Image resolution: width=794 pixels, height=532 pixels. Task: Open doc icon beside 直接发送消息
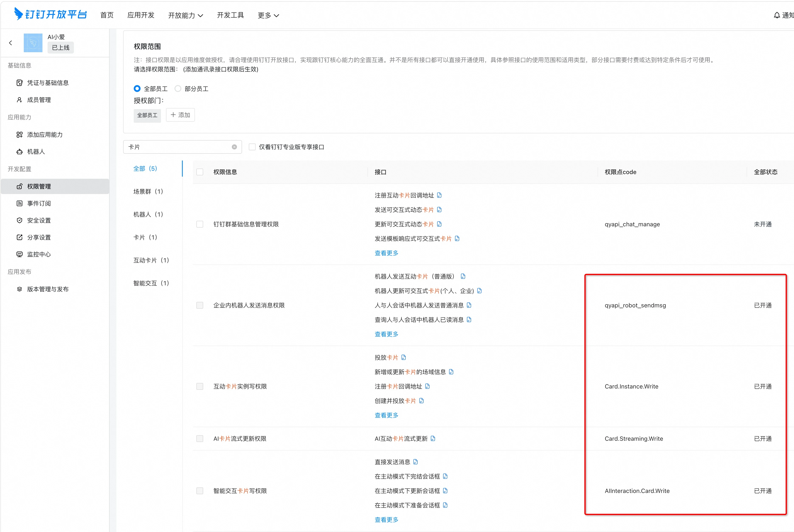[415, 462]
